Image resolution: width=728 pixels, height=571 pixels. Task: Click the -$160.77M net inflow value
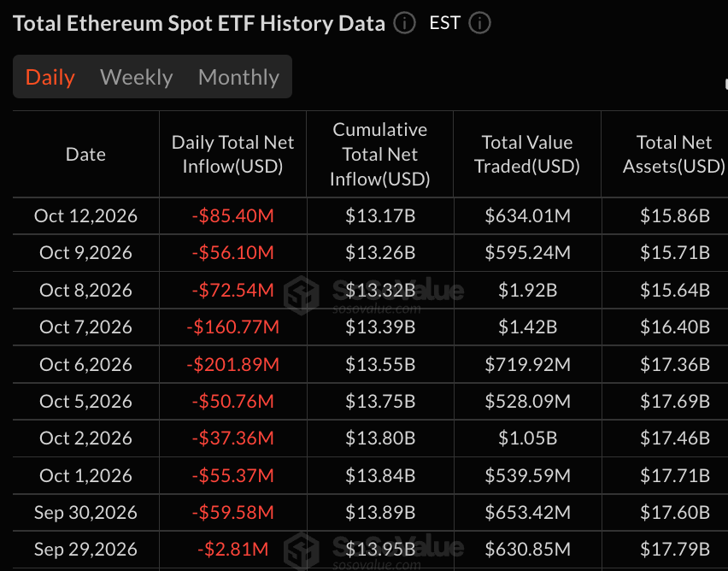(x=232, y=327)
